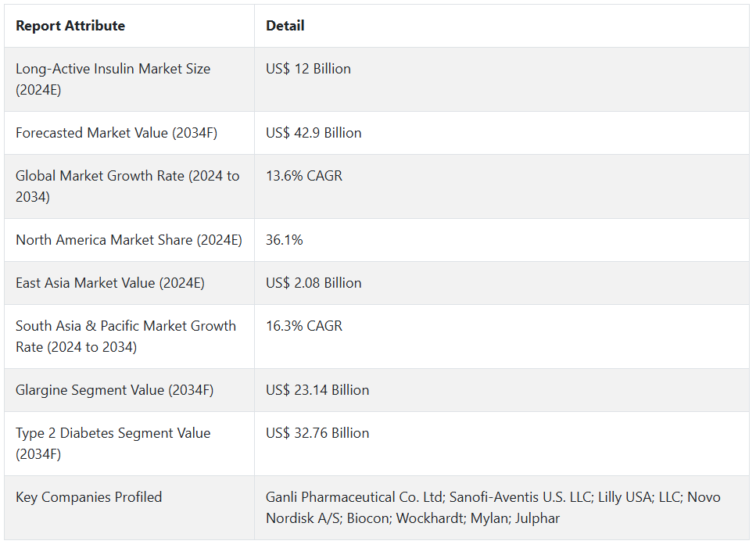Select the Long-Active Insulin Market Size cell
The height and width of the screenshot is (548, 756).
pyautogui.click(x=113, y=79)
